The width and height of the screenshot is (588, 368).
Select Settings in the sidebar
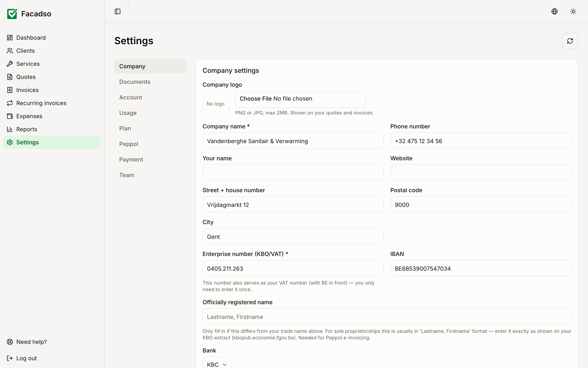click(52, 142)
